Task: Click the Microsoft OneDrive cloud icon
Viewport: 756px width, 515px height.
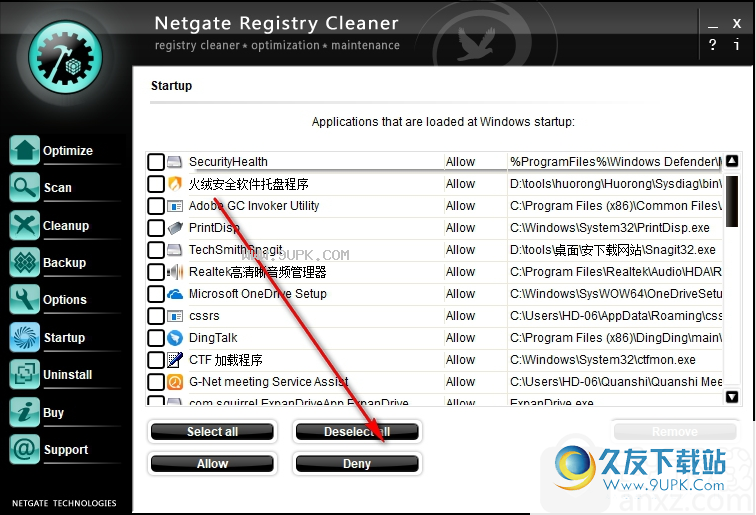Action: point(175,294)
